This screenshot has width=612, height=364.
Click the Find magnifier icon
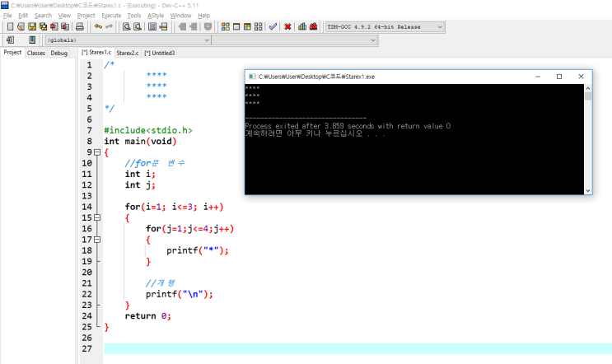127,26
